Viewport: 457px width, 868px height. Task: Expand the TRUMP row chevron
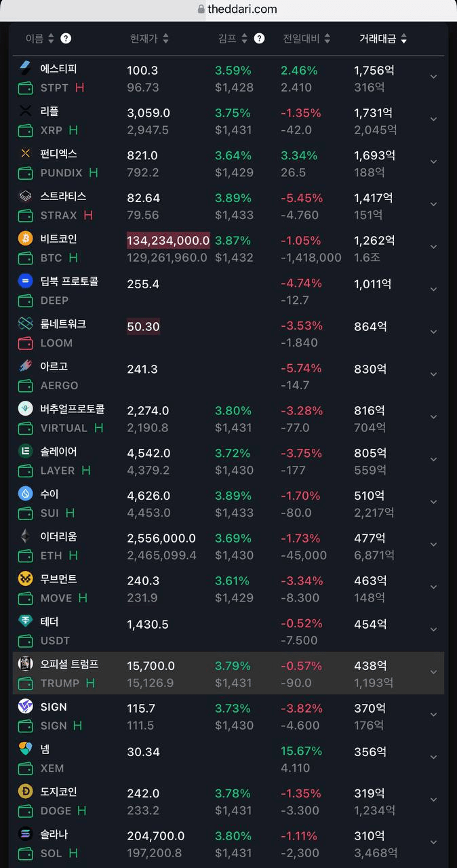(x=434, y=672)
